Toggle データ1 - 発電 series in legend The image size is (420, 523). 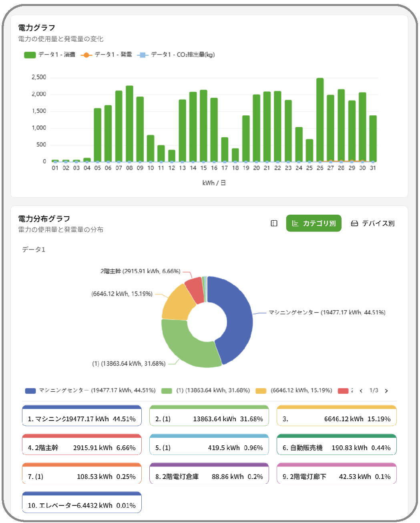click(107, 55)
